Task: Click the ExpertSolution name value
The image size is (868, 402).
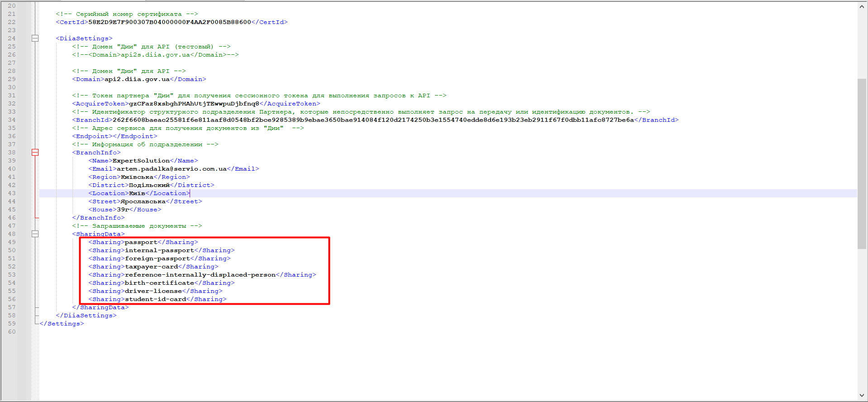Action: click(141, 161)
